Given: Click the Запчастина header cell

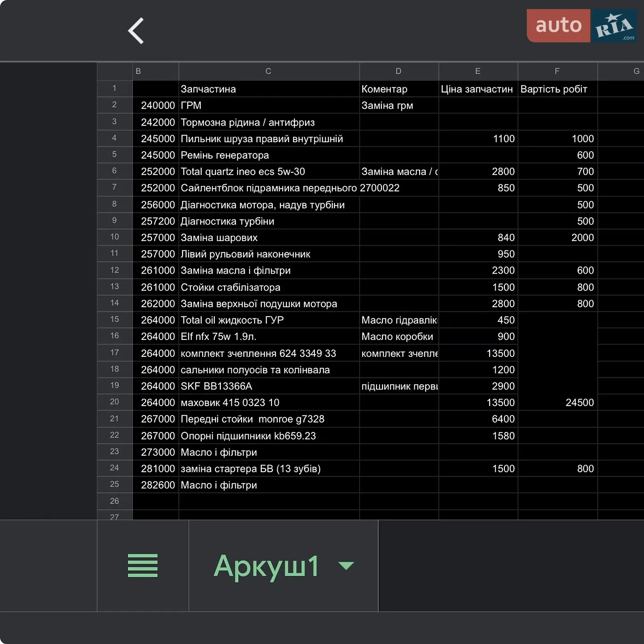Looking at the screenshot, I should [x=269, y=89].
